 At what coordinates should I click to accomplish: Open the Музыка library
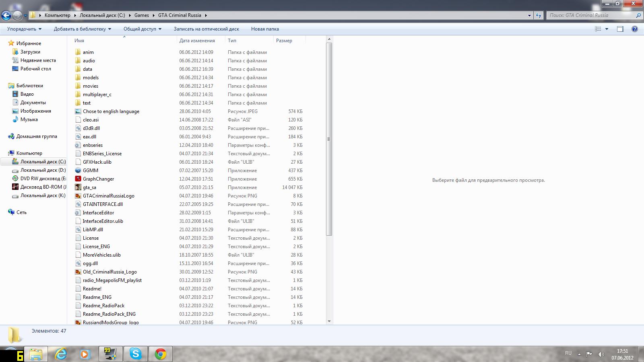[29, 119]
